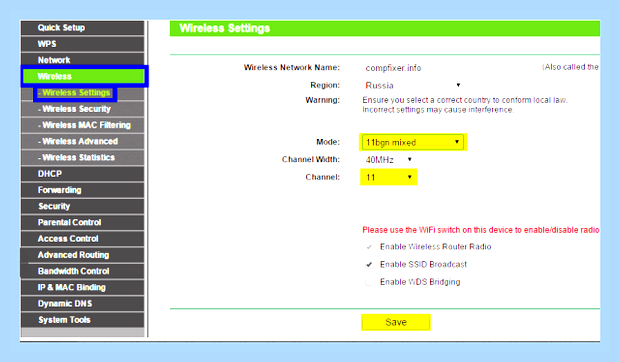The height and width of the screenshot is (362, 620).
Task: Open Parental Control section
Action: [x=83, y=222]
